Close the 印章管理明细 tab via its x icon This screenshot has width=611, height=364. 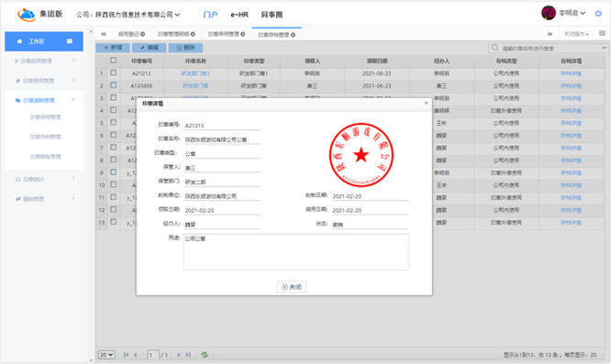(x=193, y=34)
